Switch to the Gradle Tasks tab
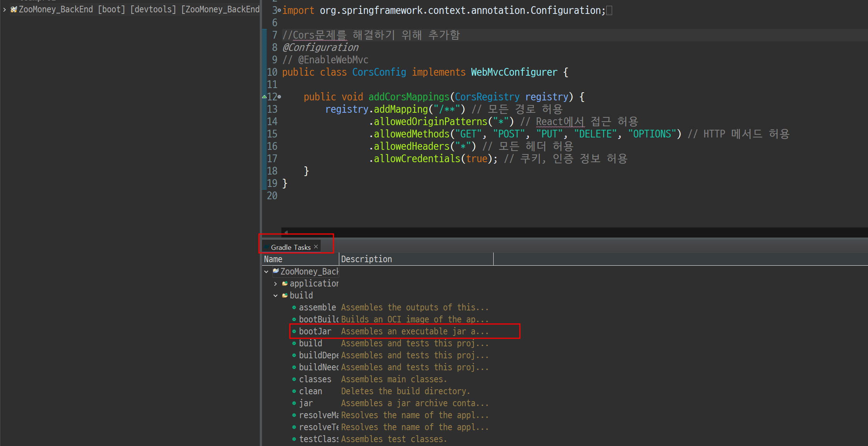Screen dimensions: 868x446 (290, 247)
